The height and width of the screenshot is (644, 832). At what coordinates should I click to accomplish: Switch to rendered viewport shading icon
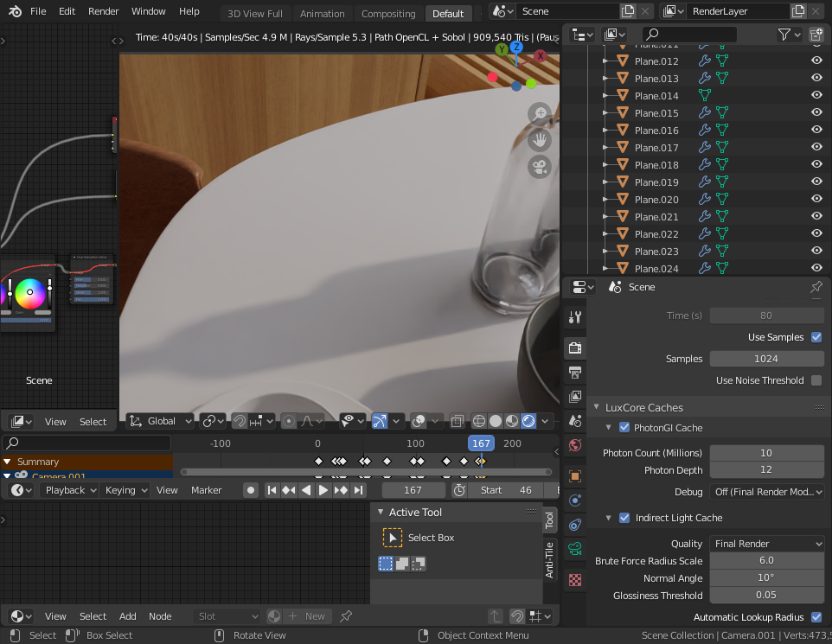click(528, 421)
